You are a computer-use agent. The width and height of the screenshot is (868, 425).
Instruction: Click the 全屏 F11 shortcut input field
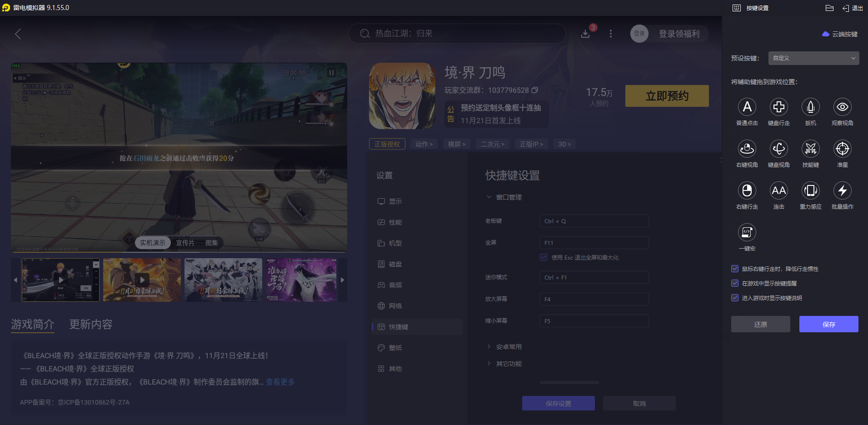pos(594,242)
